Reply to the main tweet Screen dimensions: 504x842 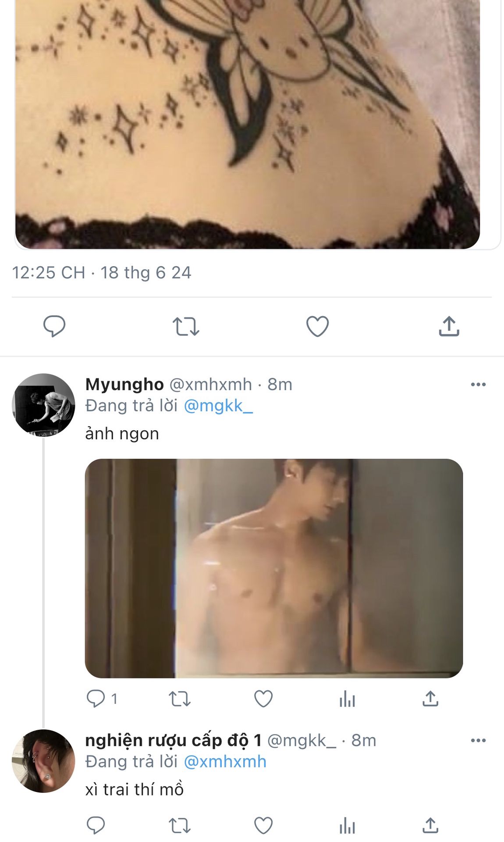tap(54, 326)
